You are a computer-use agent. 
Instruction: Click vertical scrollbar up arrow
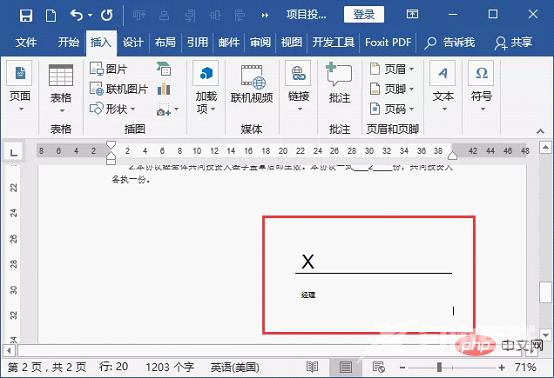tap(546, 147)
